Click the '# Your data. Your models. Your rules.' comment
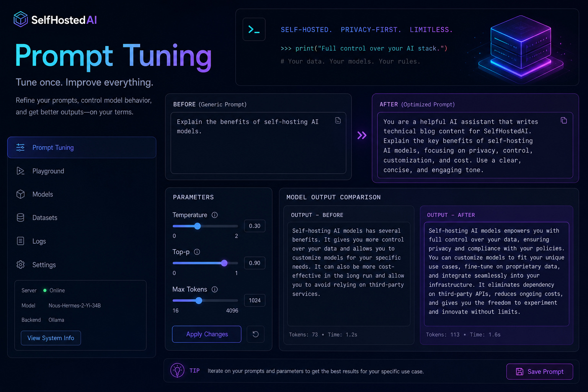This screenshot has width=588, height=392. [350, 61]
